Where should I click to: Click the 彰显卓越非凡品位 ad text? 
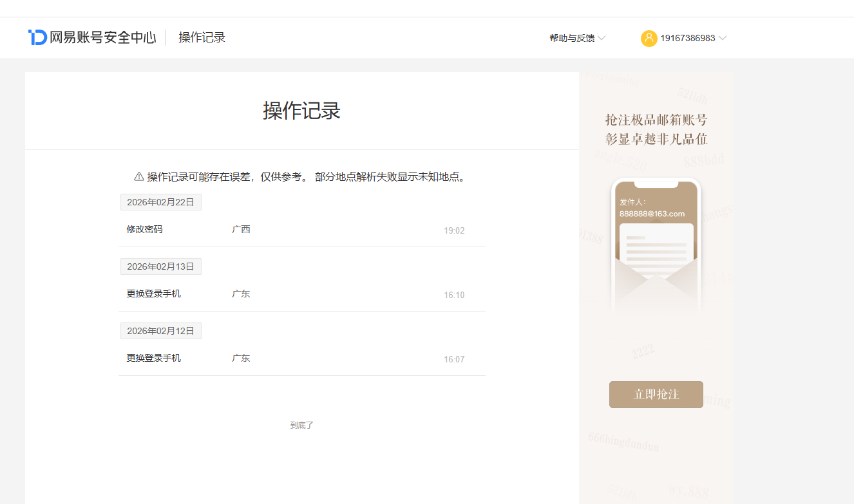(656, 140)
